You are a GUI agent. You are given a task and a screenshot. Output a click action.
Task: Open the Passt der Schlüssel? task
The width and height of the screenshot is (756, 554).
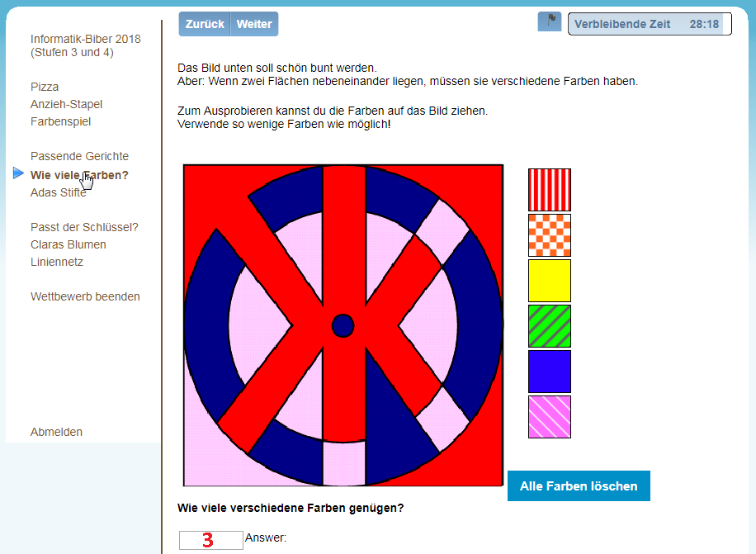(x=84, y=227)
